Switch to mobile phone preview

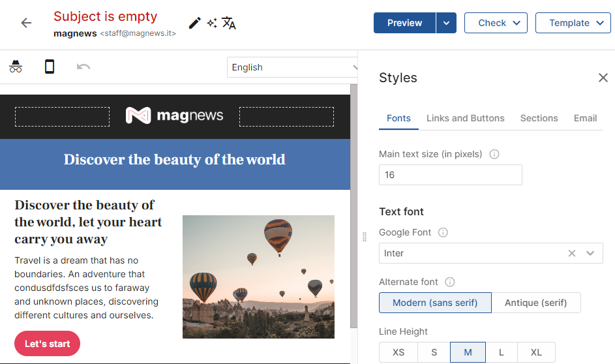pos(50,67)
